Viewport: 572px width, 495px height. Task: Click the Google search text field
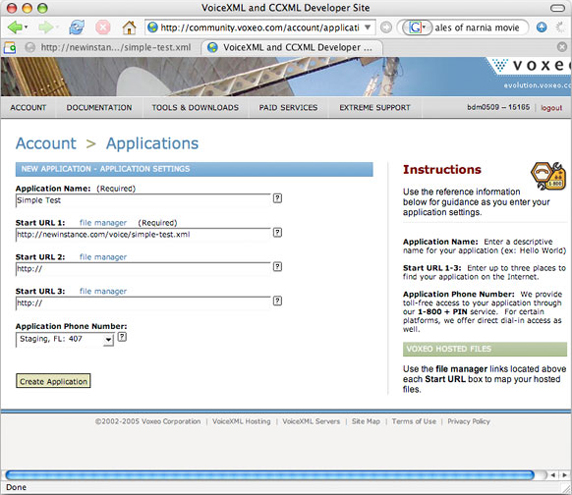coord(479,28)
